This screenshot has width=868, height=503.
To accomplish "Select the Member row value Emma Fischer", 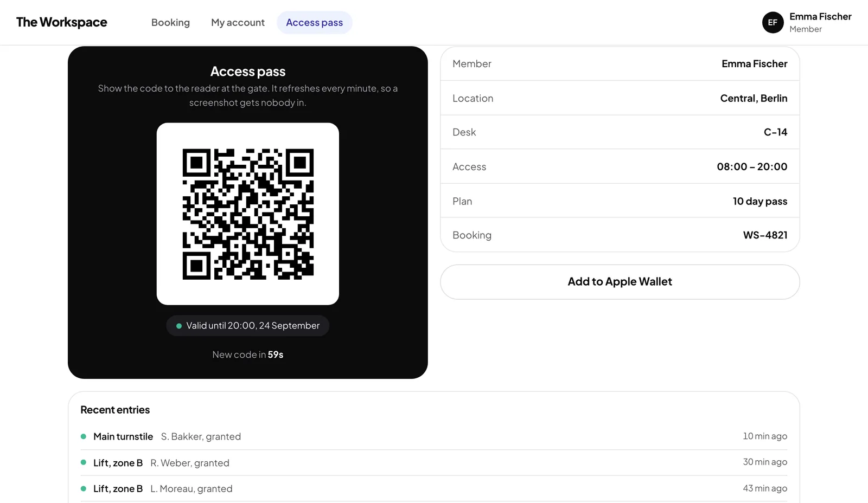I will pos(754,63).
